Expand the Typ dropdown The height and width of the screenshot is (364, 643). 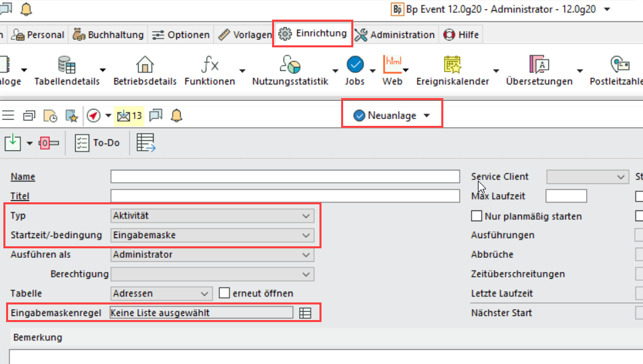pos(307,216)
